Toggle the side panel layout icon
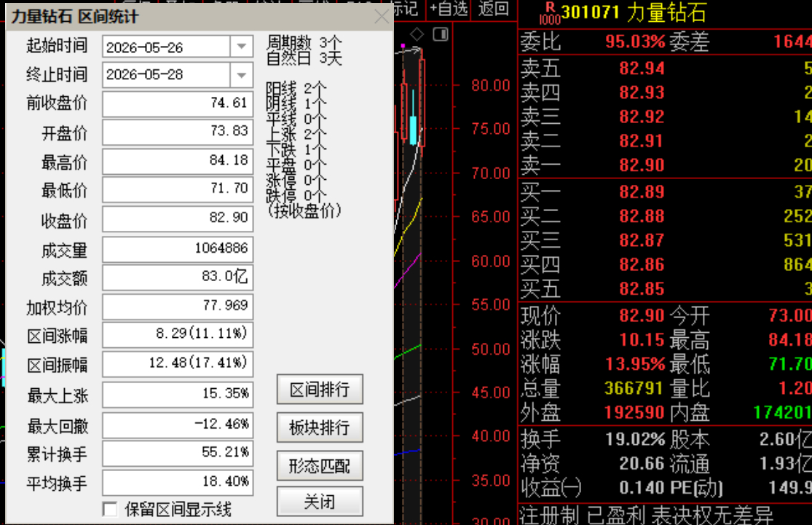 [441, 35]
